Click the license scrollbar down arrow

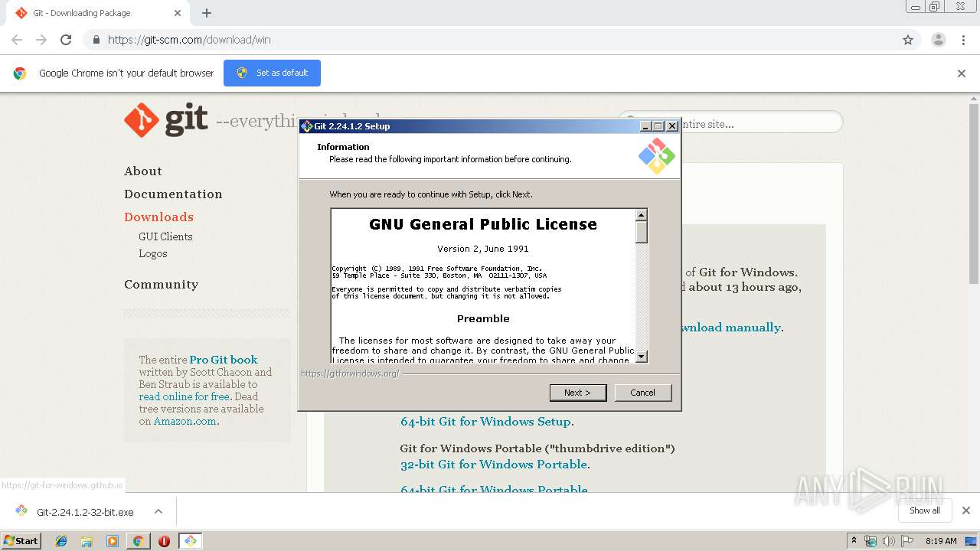point(642,356)
